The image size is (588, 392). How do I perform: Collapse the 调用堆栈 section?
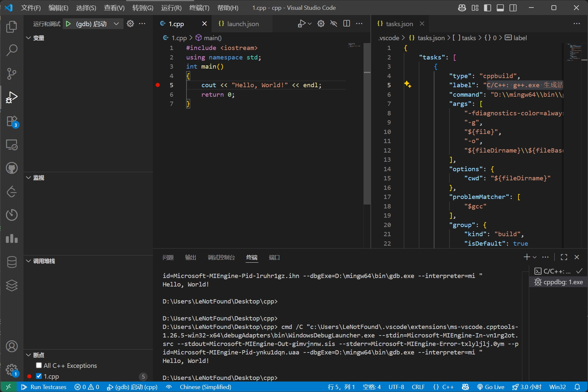[28, 261]
